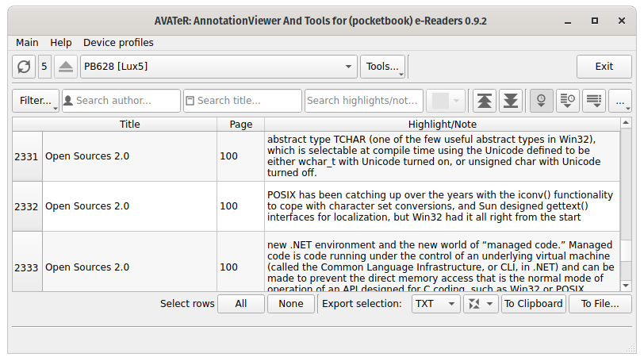Open the PB628 [Lux5] device dropdown
Screen dimensions: 644x361
click(x=219, y=67)
